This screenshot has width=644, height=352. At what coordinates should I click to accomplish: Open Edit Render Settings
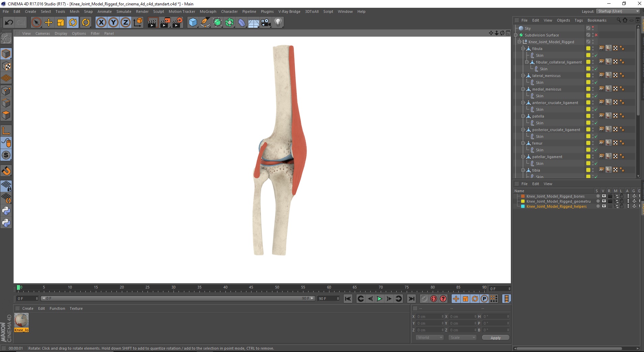point(178,23)
